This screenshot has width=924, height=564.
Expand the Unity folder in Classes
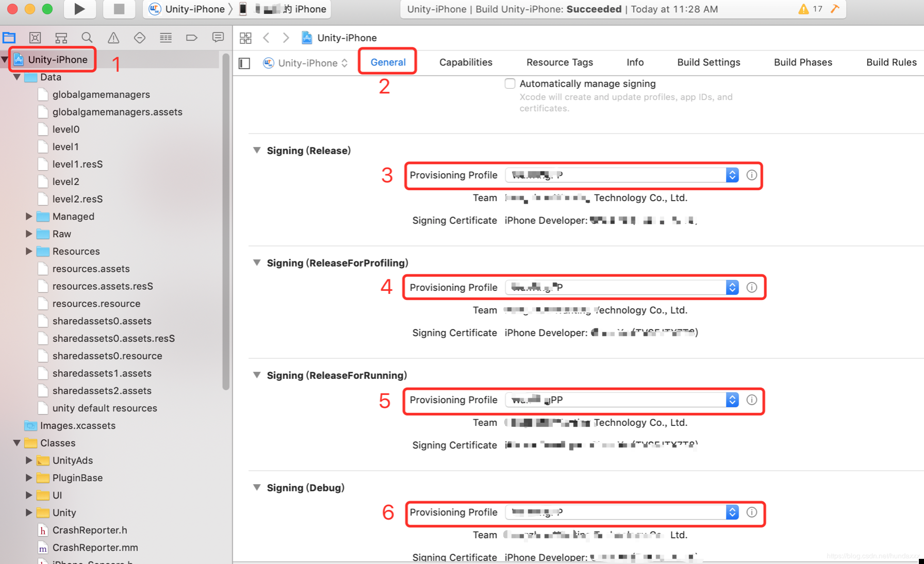tap(29, 513)
